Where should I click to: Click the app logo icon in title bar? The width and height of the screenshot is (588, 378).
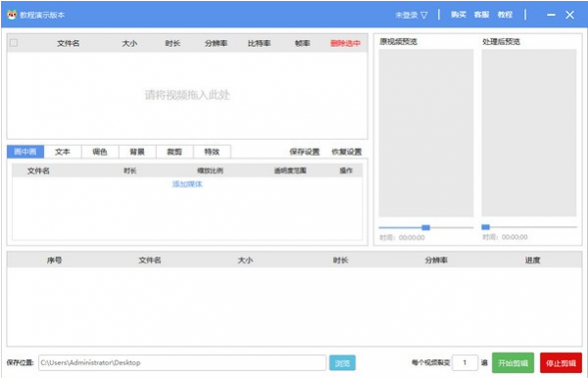pyautogui.click(x=12, y=15)
